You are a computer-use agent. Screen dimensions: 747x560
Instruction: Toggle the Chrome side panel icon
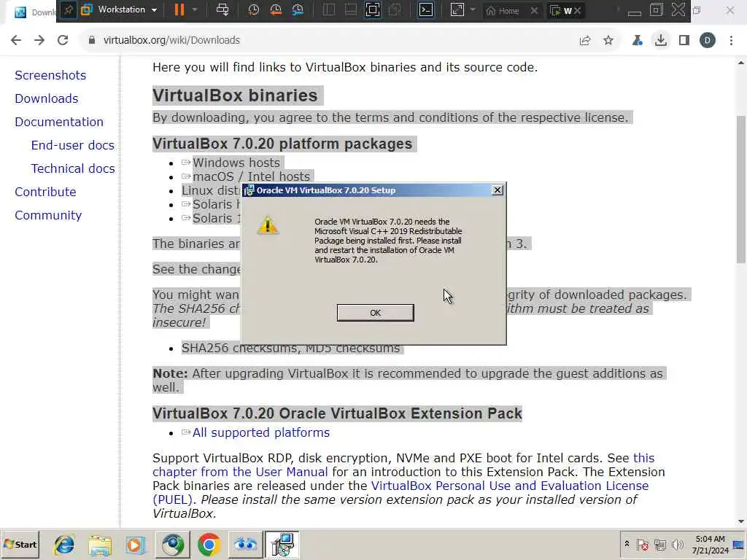coord(684,41)
